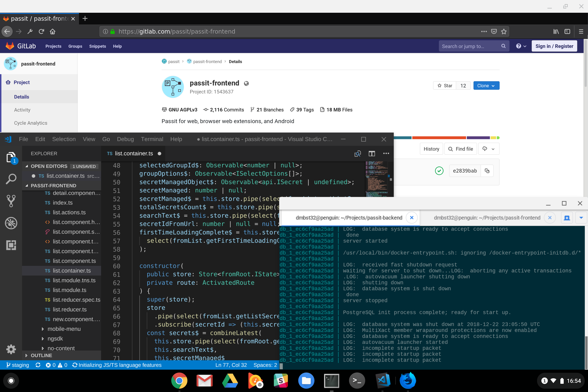Image resolution: width=588 pixels, height=392 pixels.
Task: Open 39 Tags link
Action: (302, 110)
